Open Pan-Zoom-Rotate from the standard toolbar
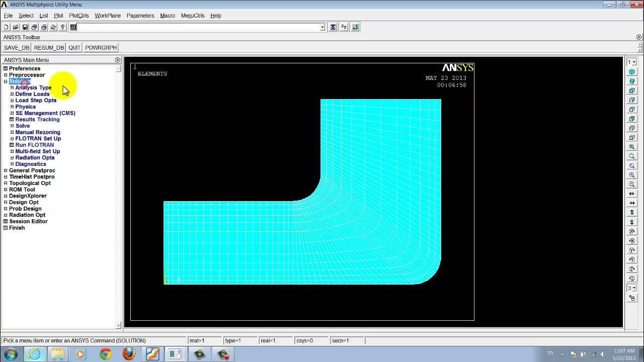 click(x=34, y=27)
